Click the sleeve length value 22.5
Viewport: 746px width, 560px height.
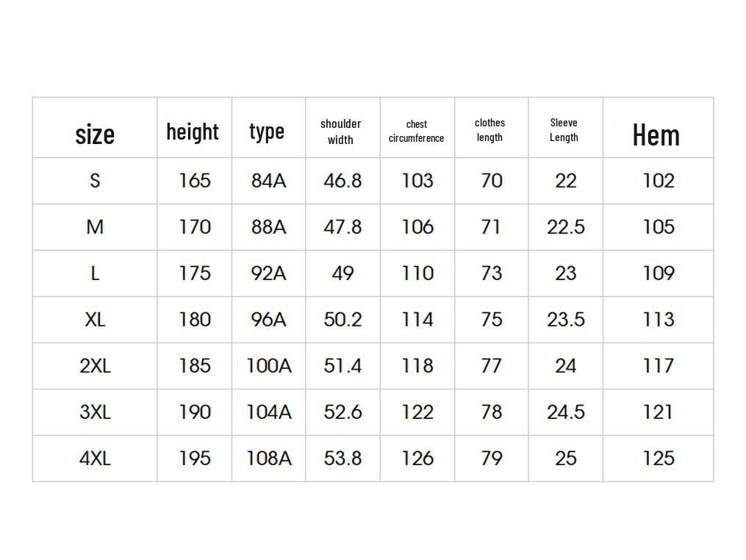click(x=565, y=227)
